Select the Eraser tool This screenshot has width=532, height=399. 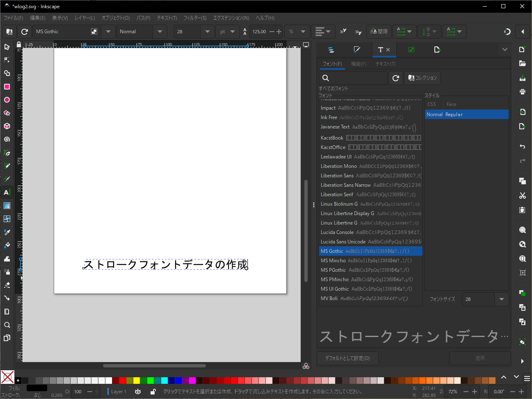7,285
